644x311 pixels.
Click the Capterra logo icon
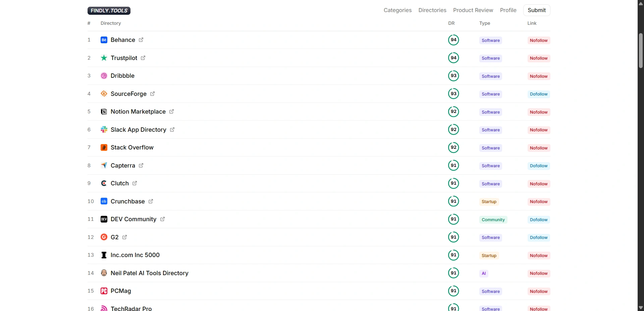pyautogui.click(x=104, y=166)
